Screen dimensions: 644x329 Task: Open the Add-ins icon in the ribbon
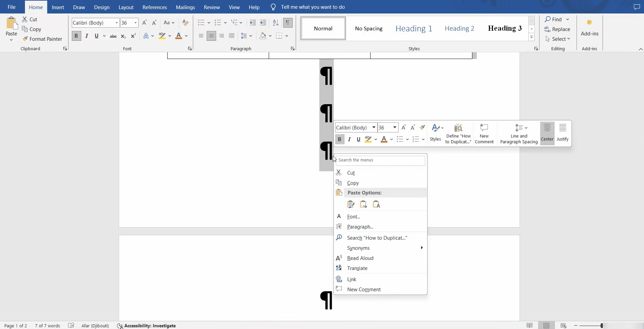[x=589, y=22]
